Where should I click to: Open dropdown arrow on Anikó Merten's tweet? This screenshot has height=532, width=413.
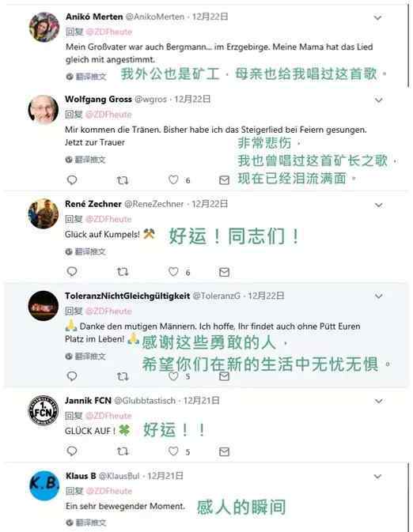click(378, 17)
